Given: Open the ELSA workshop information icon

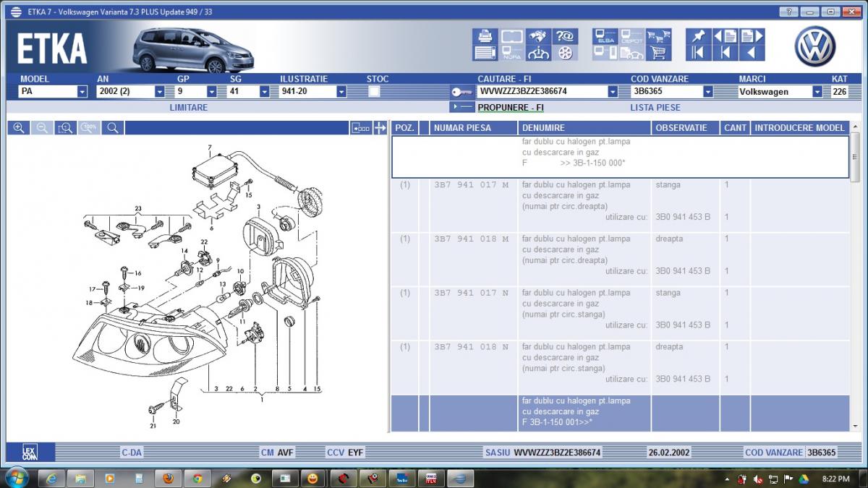Looking at the screenshot, I should 605,37.
